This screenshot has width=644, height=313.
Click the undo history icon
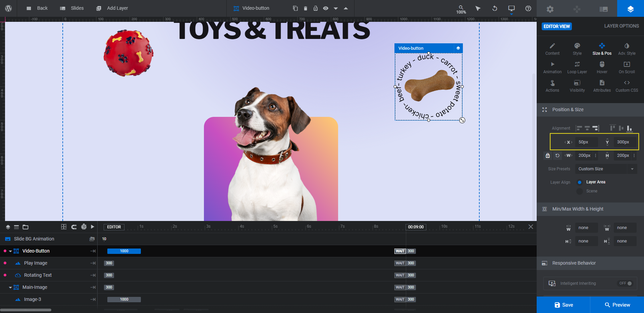(495, 8)
